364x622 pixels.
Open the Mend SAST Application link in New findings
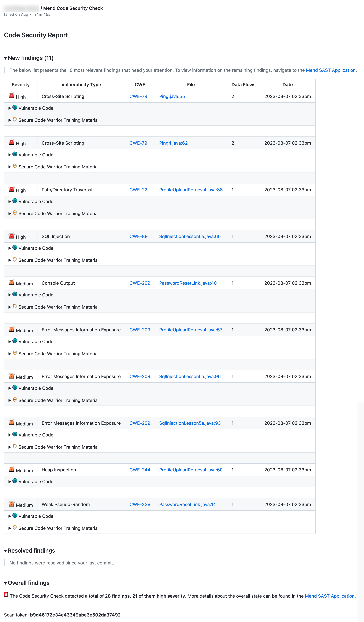[x=330, y=70]
